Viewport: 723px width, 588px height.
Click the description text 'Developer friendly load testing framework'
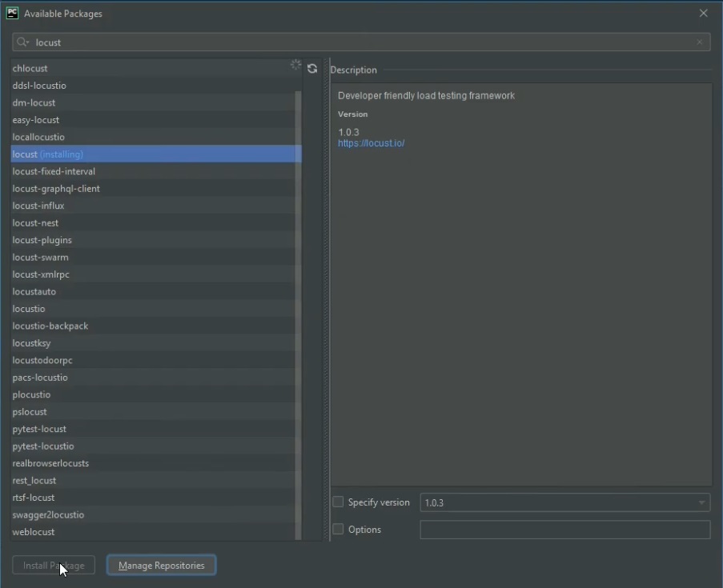(426, 95)
